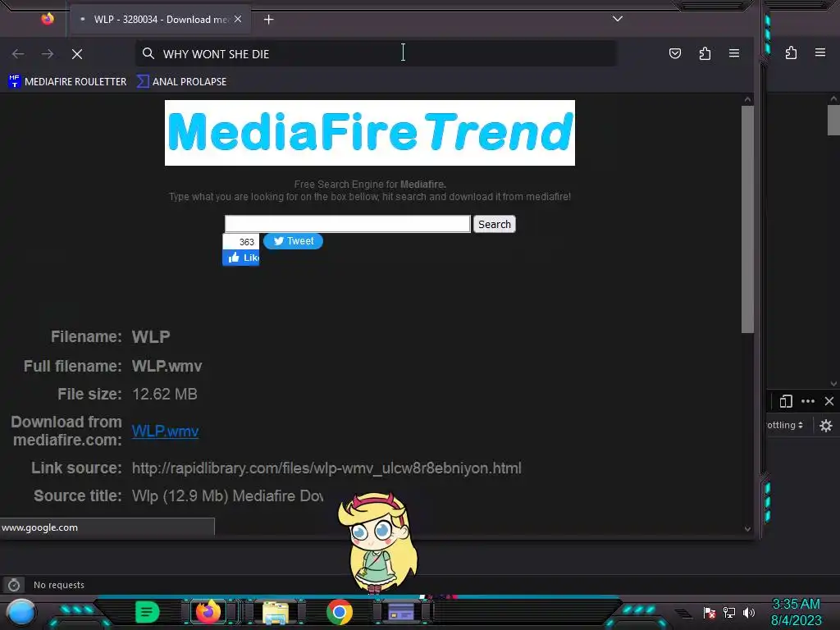Switch to Firefox in the taskbar
The width and height of the screenshot is (840, 630).
[208, 612]
